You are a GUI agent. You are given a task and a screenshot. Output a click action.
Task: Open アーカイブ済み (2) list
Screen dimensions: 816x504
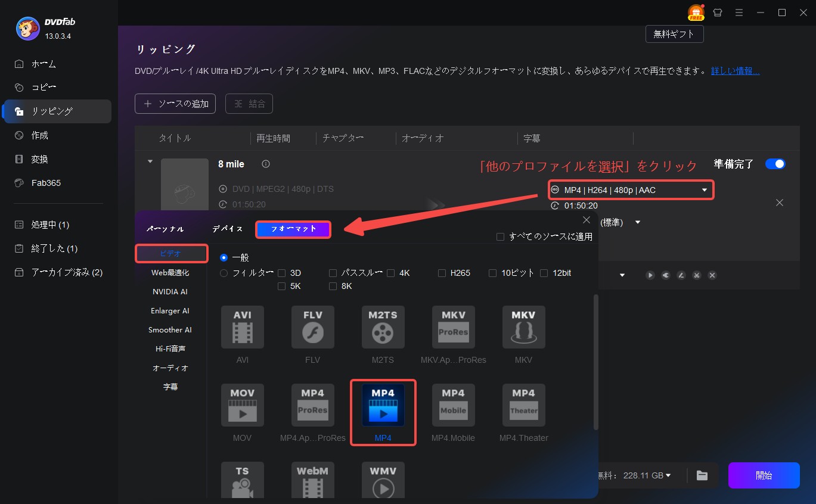pyautogui.click(x=57, y=272)
